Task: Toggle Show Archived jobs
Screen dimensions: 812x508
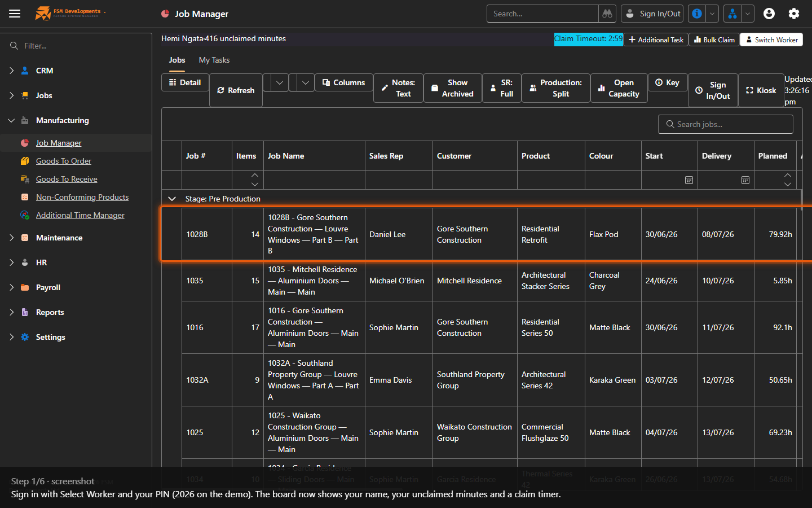Action: [453, 88]
